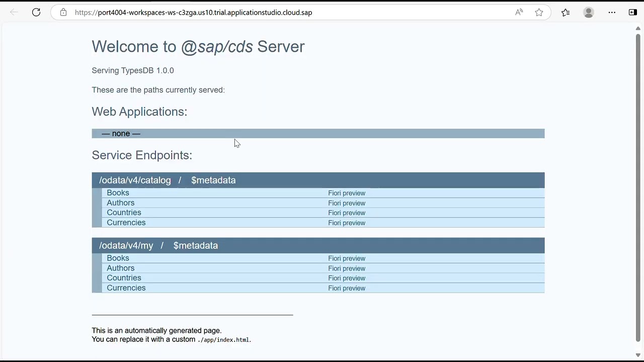Screen dimensions: 644x362
Task: Open Fiori preview for my Authors
Action: click(x=347, y=268)
